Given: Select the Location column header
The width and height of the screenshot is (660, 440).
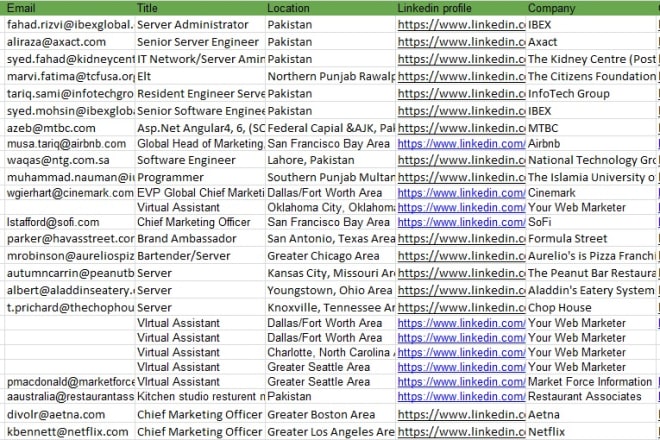Looking at the screenshot, I should (x=330, y=8).
